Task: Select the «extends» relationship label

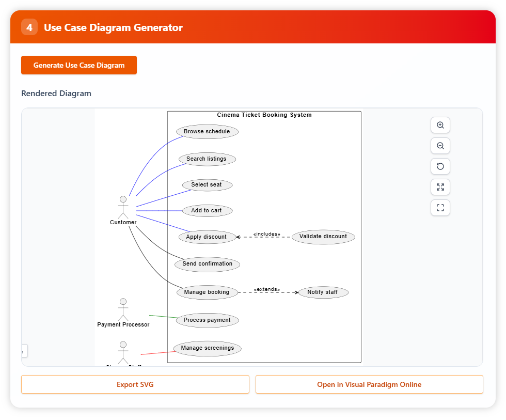Action: [267, 289]
